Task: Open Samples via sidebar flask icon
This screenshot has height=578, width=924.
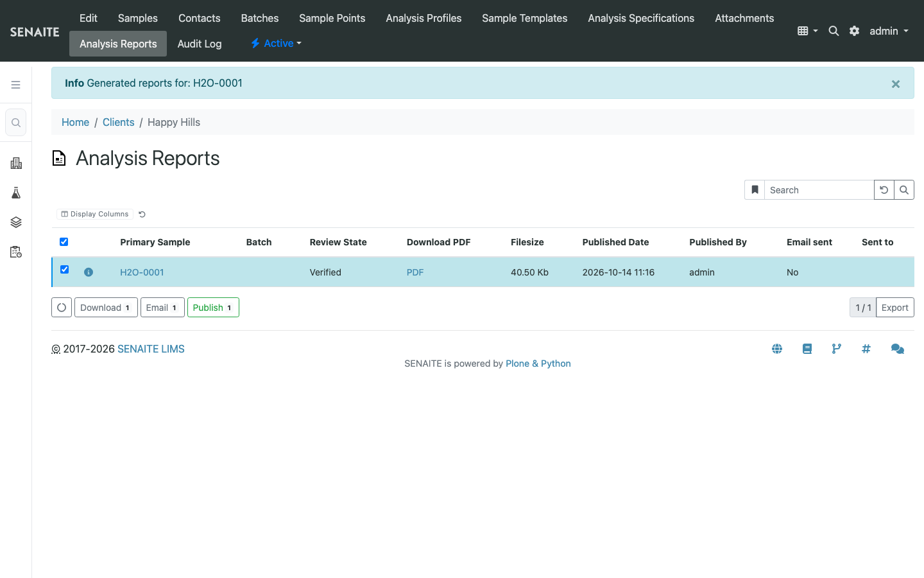Action: [x=16, y=193]
